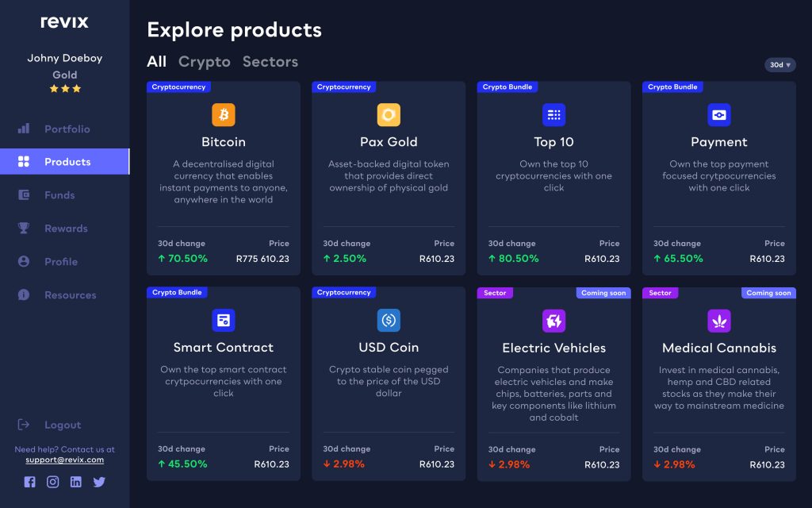Go to Rewards in the sidebar
Screen dimensions: 812x508
(66, 229)
